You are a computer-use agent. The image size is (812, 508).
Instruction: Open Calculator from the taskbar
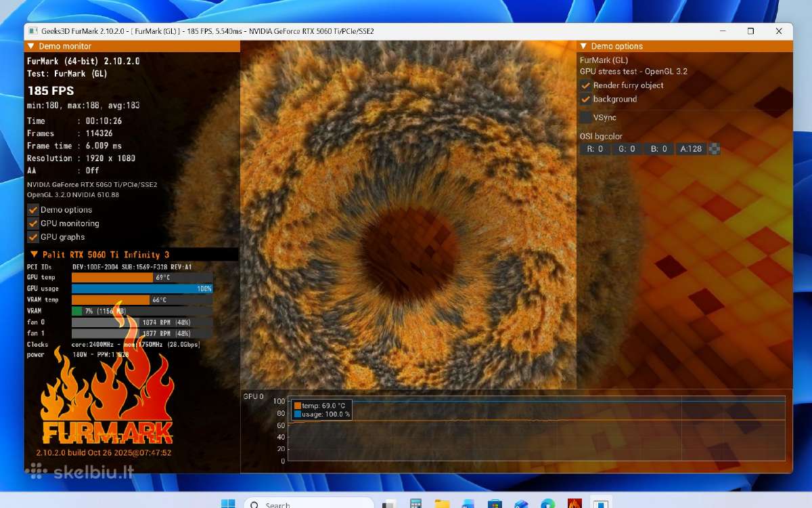(415, 504)
